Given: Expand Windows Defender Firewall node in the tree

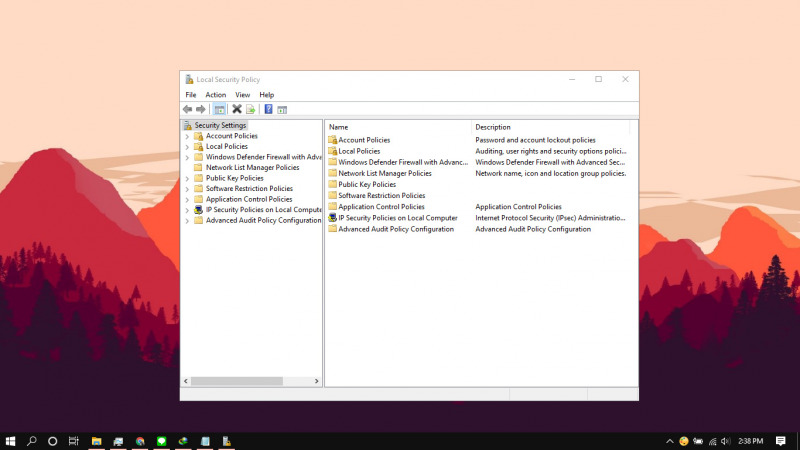Looking at the screenshot, I should pos(187,158).
